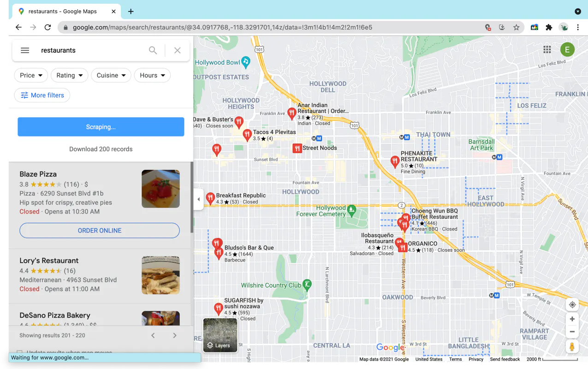Open Blaze Pizza photo thumbnail
588x369 pixels.
pos(160,189)
